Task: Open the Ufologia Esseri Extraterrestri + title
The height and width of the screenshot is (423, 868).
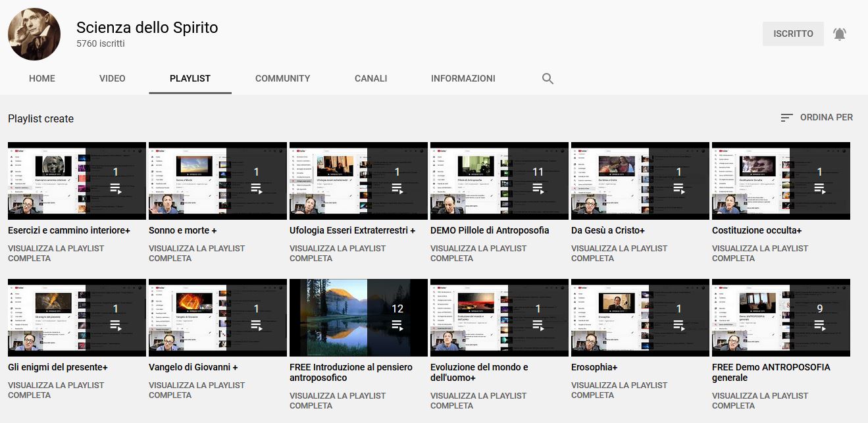Action: 352,230
